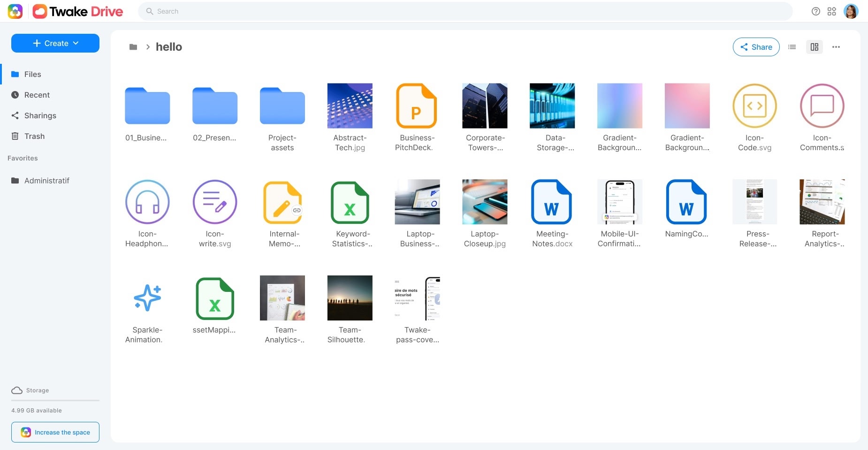Click the Twake Drive logo

pyautogui.click(x=77, y=11)
